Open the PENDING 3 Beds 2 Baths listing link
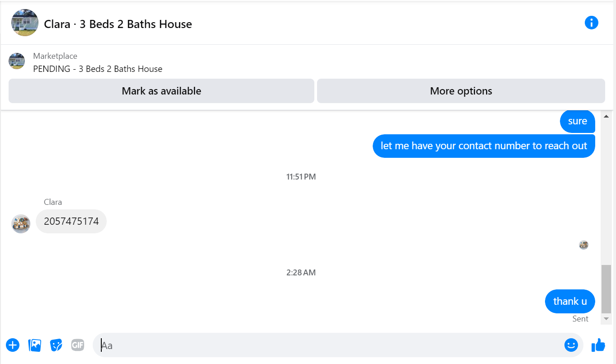Viewport: 616px width, 364px height. point(98,69)
